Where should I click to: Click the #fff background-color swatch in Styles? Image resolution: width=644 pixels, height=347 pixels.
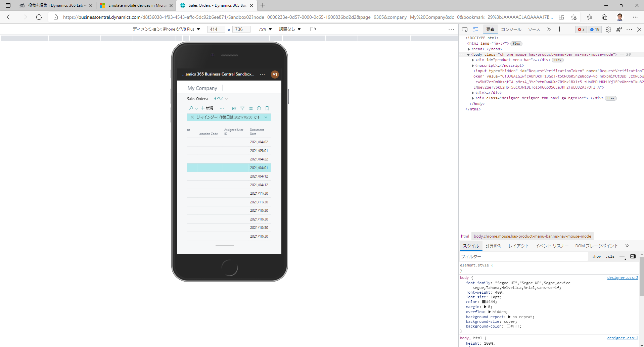coord(508,326)
